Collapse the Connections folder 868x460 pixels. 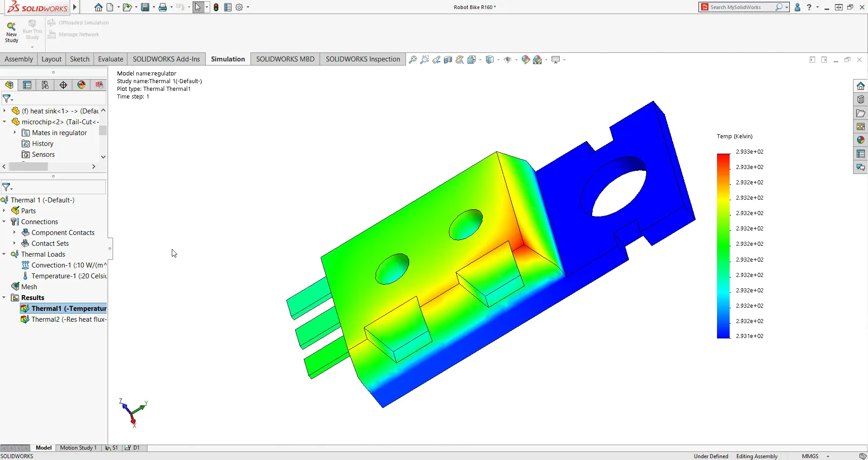pyautogui.click(x=5, y=221)
